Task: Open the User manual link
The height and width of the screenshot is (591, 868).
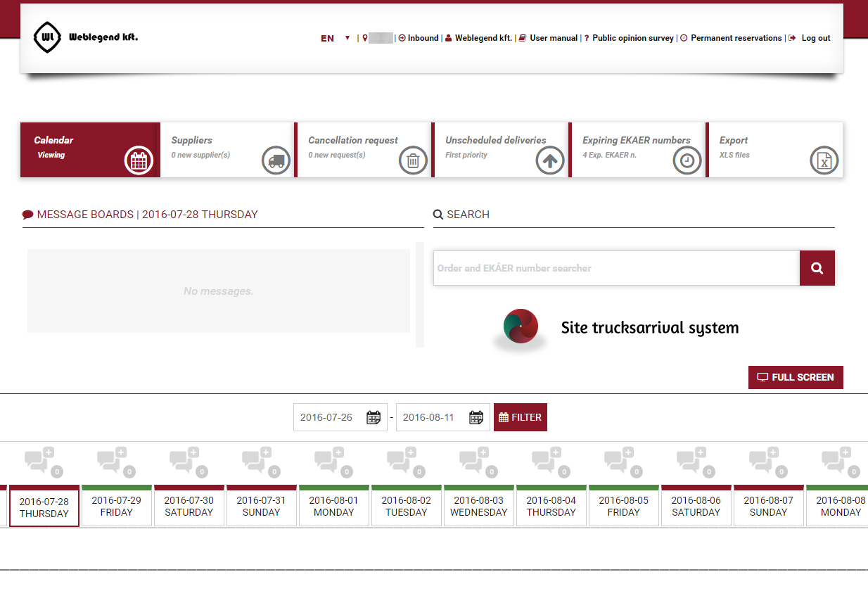Action: point(553,38)
